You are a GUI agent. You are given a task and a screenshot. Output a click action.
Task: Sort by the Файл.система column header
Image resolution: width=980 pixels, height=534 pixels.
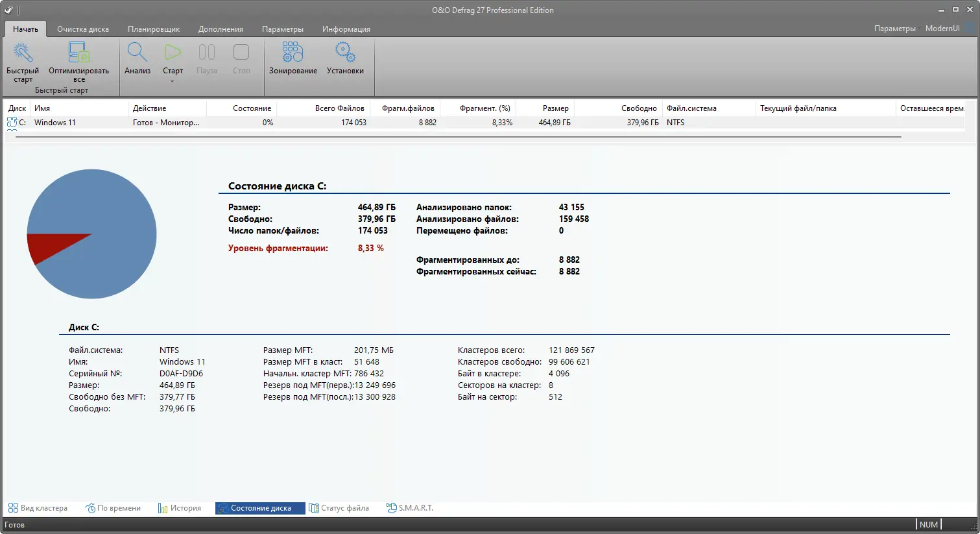[x=709, y=108]
